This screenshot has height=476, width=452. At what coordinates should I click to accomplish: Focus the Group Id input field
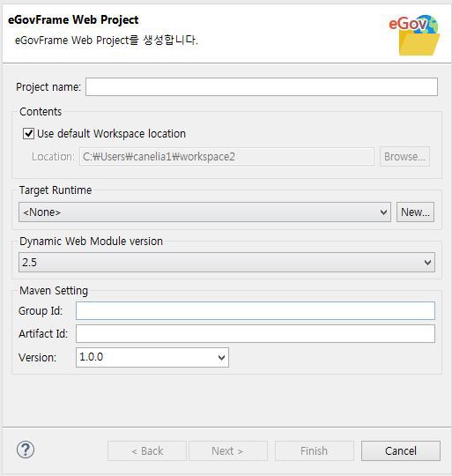[x=256, y=310]
